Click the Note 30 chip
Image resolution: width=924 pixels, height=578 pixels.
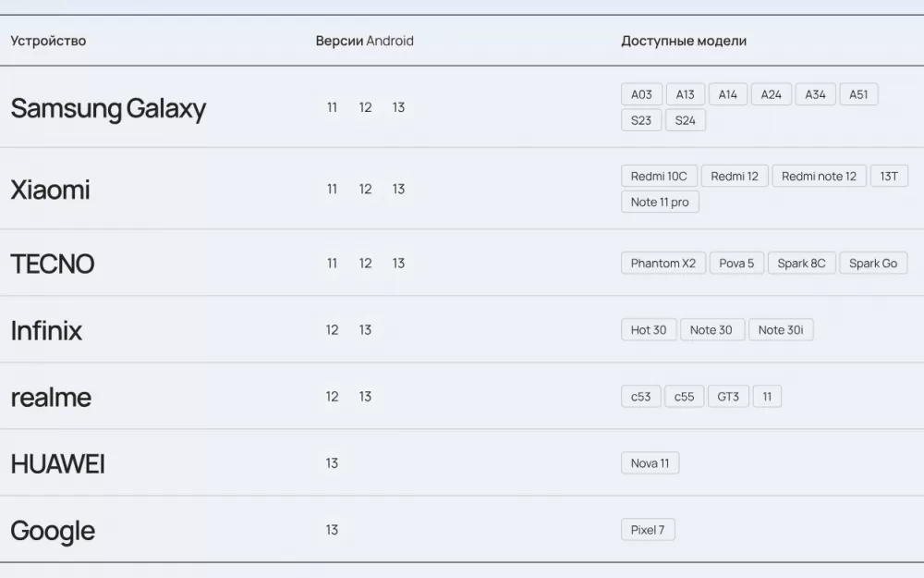pos(711,330)
